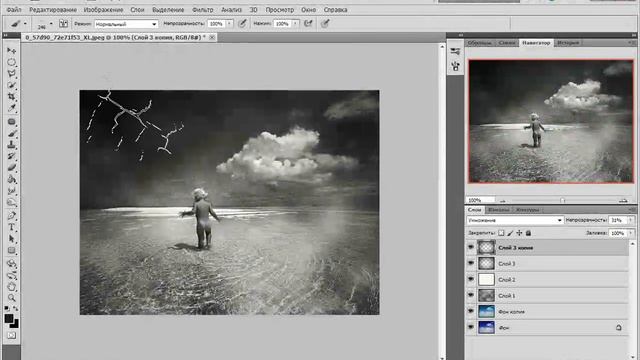
Task: Click the Navigator zoom slider
Action: pyautogui.click(x=562, y=200)
